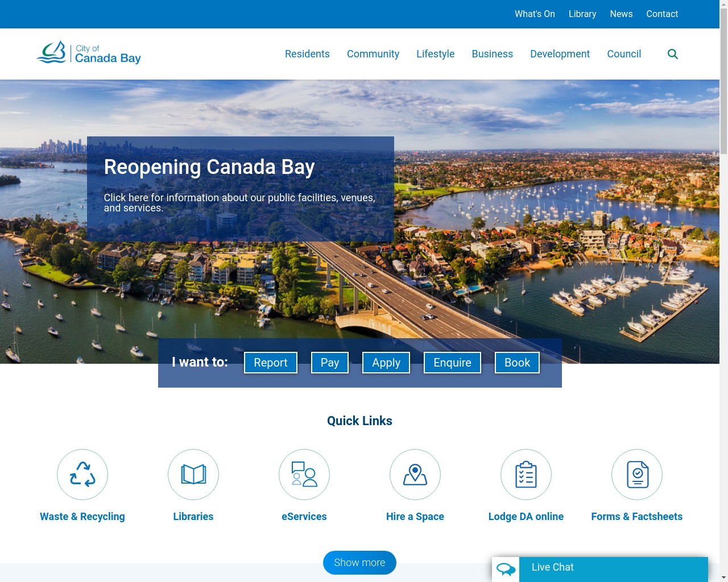Viewport: 728px width, 582px height.
Task: Open the Reopening Canada Bay information link
Action: click(x=239, y=188)
